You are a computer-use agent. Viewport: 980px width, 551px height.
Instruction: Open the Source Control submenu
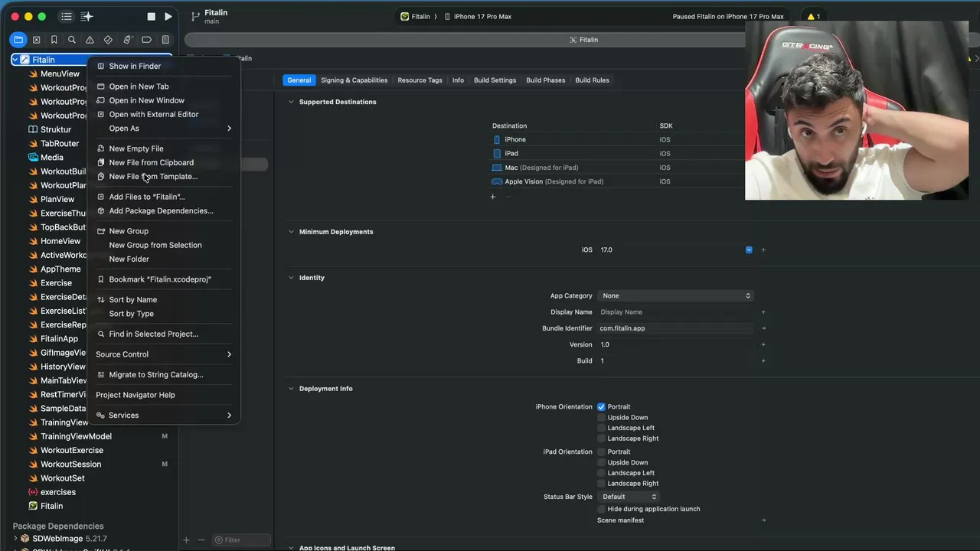(x=164, y=354)
